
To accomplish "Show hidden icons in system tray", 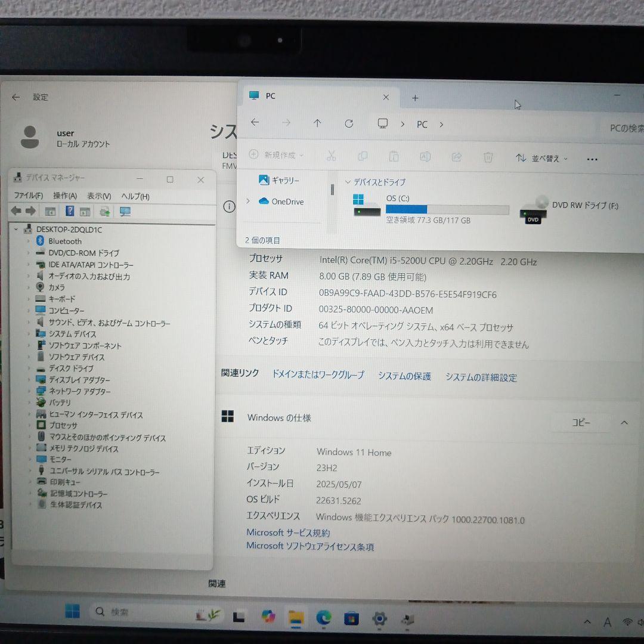I will pyautogui.click(x=587, y=622).
